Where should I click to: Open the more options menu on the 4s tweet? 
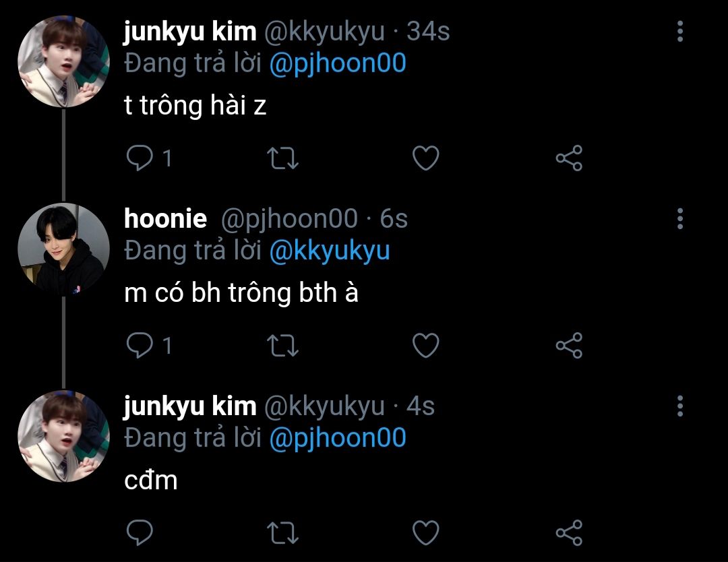pyautogui.click(x=680, y=406)
